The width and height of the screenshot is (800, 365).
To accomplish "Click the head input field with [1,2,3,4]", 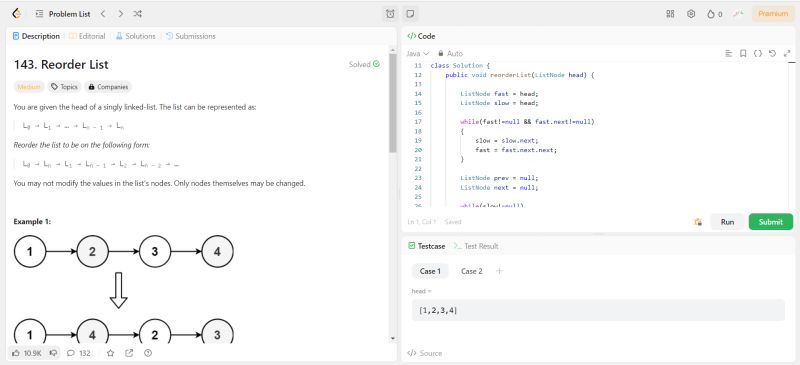I will pyautogui.click(x=598, y=310).
